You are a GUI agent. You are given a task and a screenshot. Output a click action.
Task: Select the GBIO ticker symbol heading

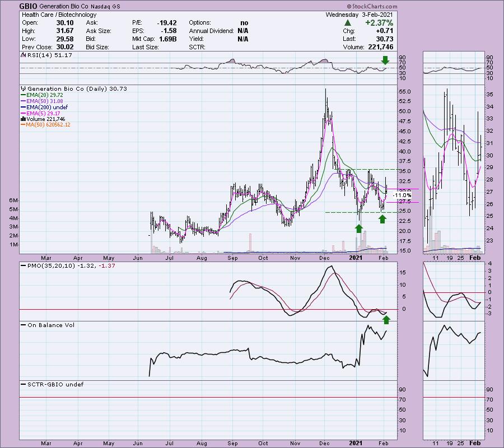point(29,6)
